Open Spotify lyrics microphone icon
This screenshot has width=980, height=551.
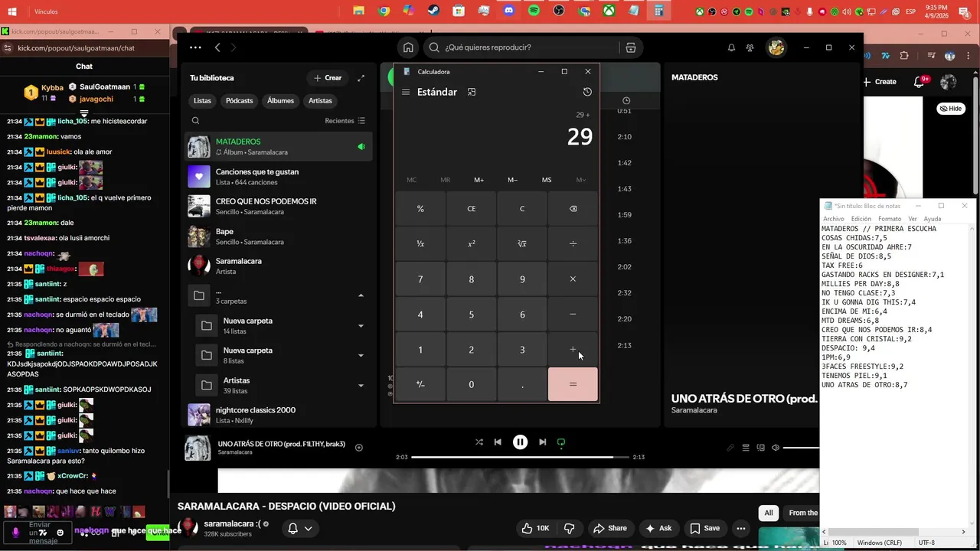click(x=730, y=448)
